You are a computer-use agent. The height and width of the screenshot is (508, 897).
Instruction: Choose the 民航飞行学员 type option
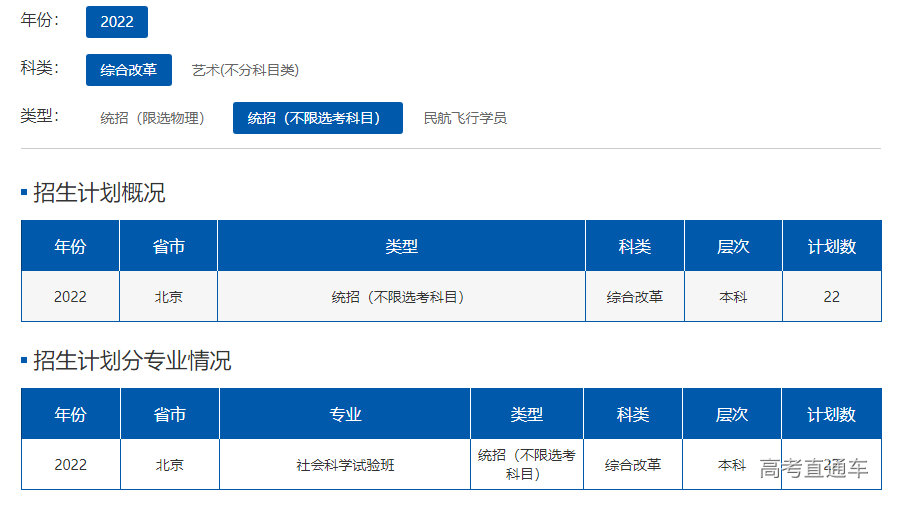465,118
